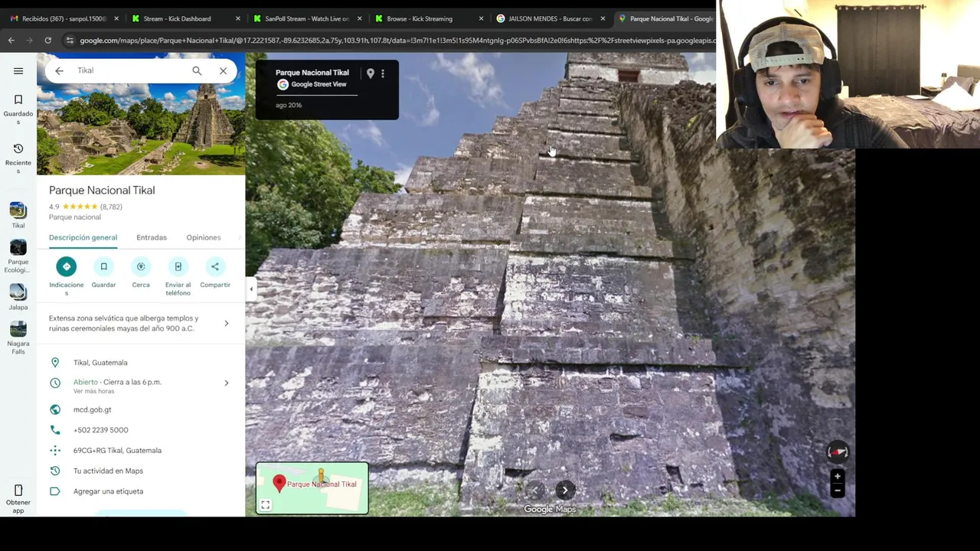Click the Tikal search input field
The image size is (980, 551).
(129, 70)
